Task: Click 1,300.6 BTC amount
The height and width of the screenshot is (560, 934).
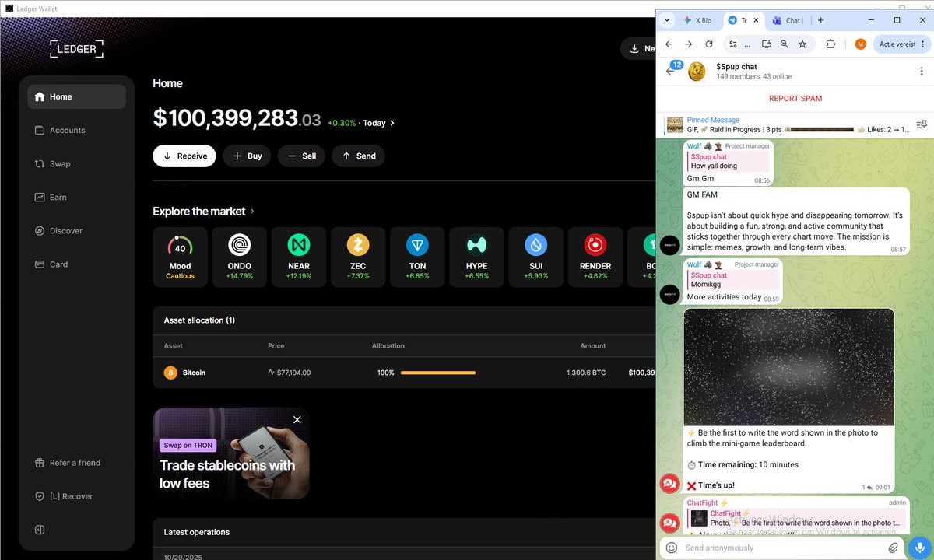Action: click(586, 373)
